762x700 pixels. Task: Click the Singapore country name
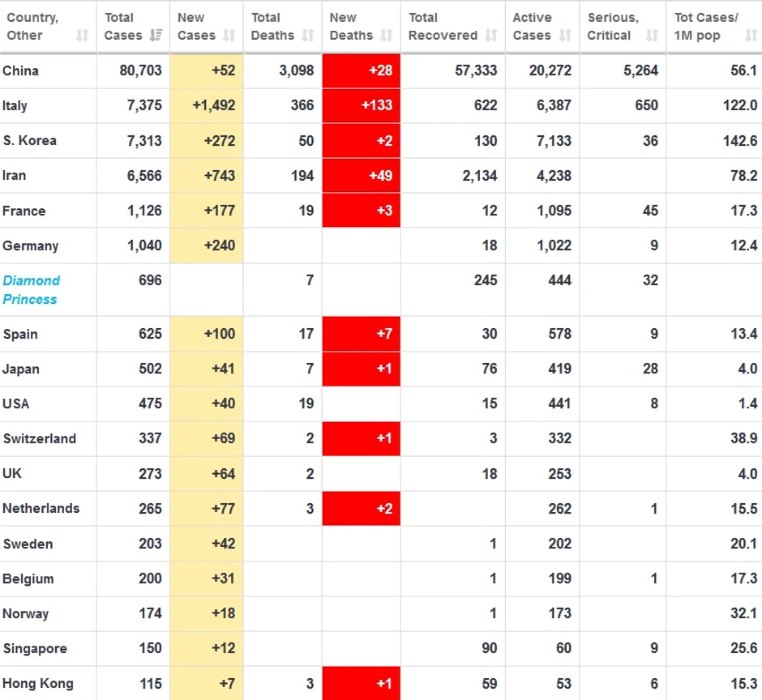point(35,649)
